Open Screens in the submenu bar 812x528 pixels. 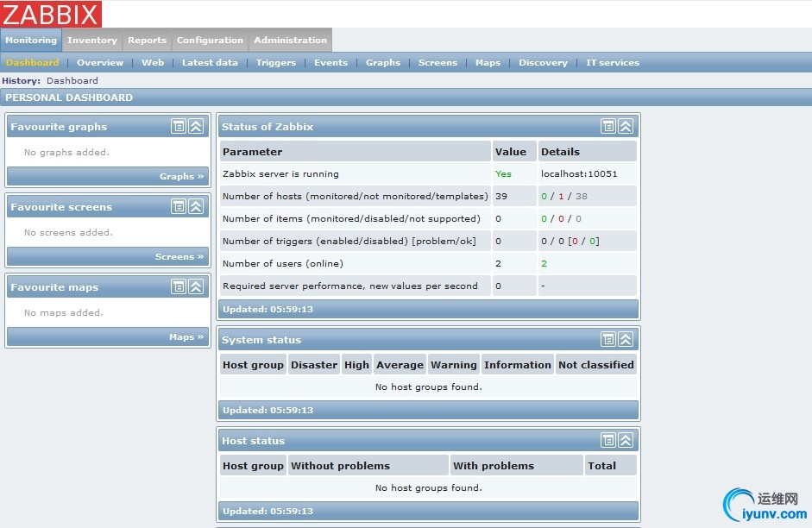[x=438, y=63]
